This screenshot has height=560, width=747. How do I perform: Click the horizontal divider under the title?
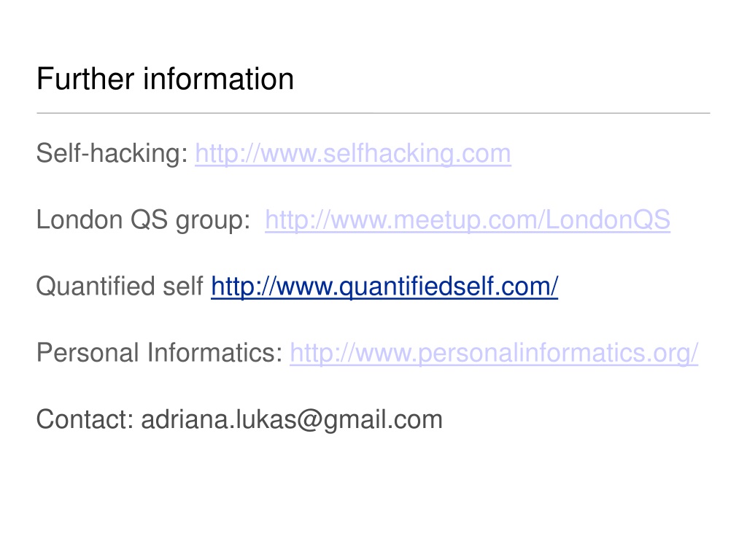pyautogui.click(x=373, y=113)
